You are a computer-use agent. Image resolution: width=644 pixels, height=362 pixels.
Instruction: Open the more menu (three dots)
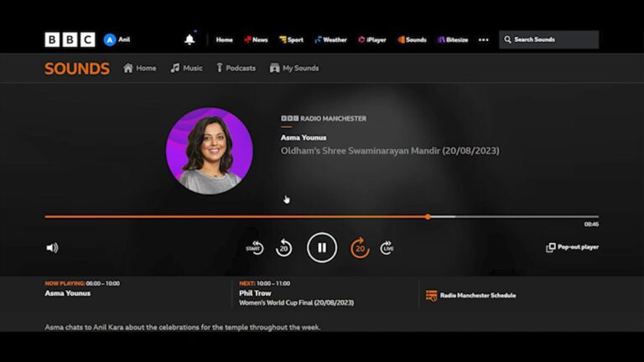[483, 40]
